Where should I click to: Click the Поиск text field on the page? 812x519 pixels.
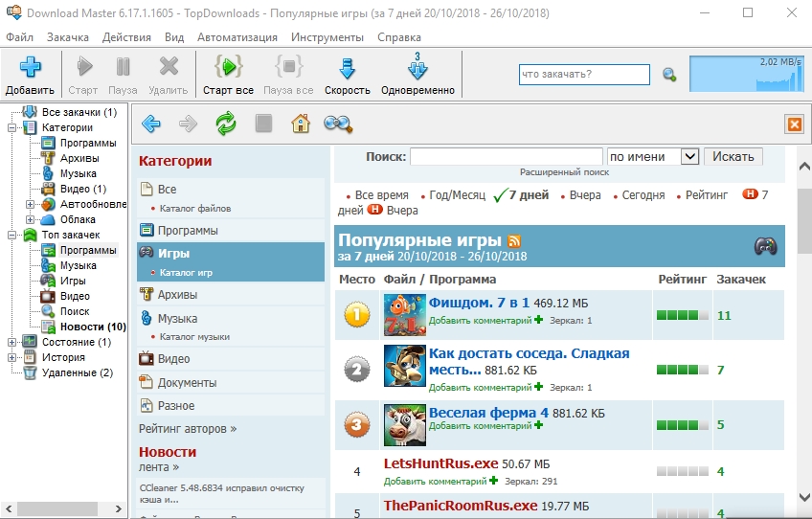click(507, 156)
